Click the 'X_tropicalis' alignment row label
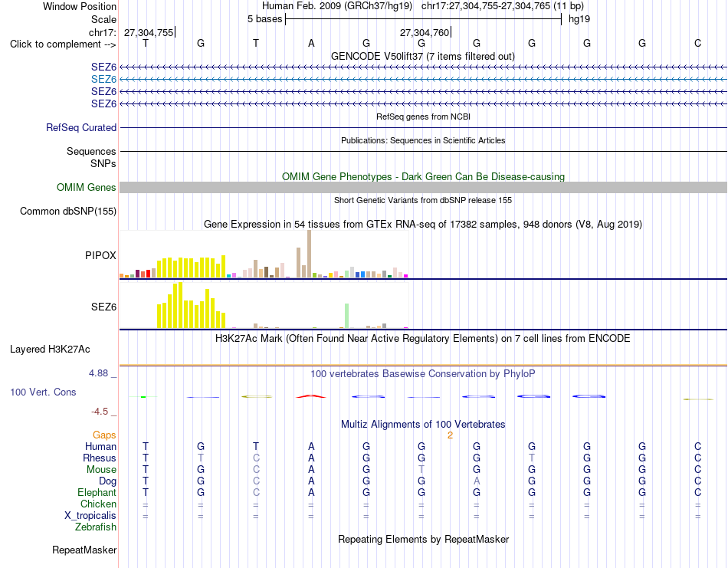 pos(90,516)
